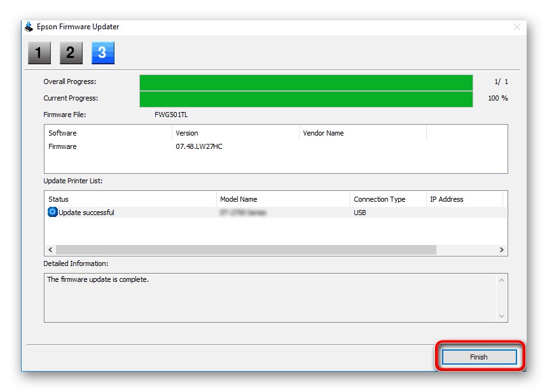This screenshot has height=392, width=547.
Task: Click the Connection Type column header
Action: pos(388,199)
